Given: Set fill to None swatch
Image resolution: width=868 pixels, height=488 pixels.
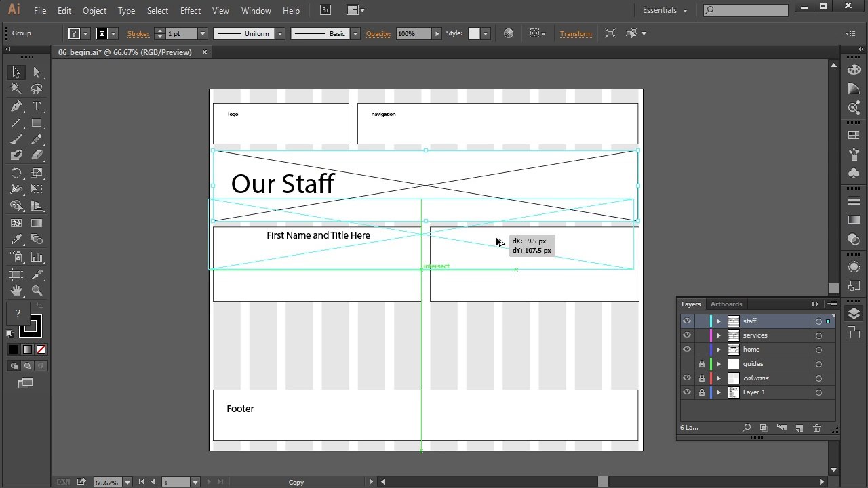Looking at the screenshot, I should coord(41,350).
